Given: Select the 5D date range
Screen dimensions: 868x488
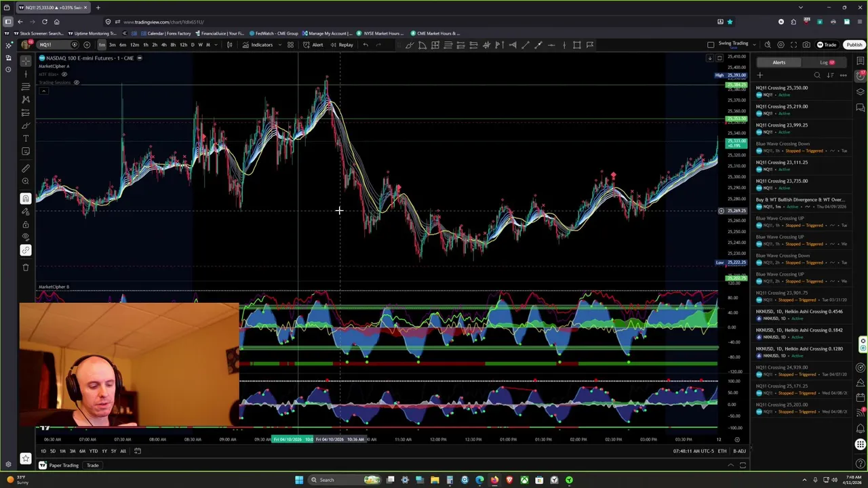Looking at the screenshot, I should coord(53,451).
